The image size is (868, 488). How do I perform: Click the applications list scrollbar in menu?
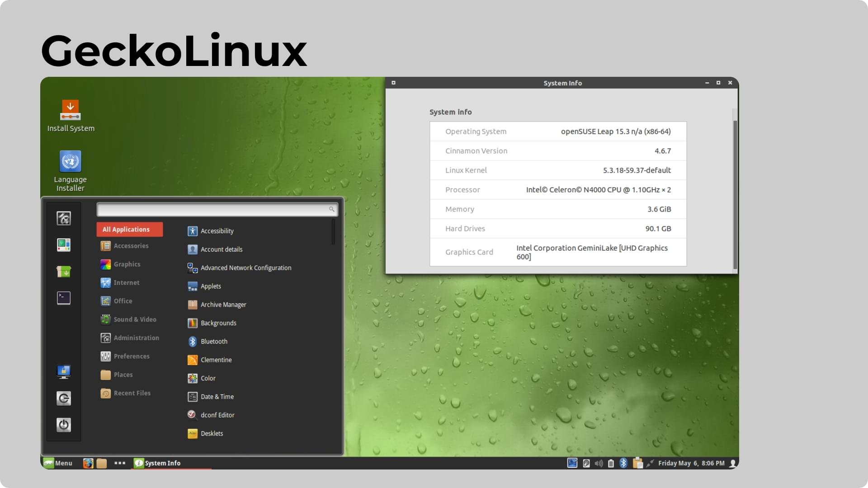(x=334, y=232)
